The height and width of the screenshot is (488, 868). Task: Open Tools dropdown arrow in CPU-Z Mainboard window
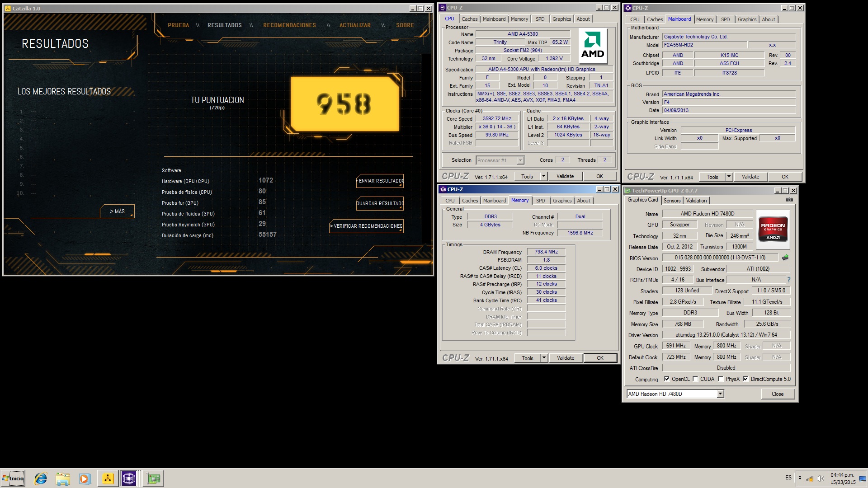(x=729, y=177)
